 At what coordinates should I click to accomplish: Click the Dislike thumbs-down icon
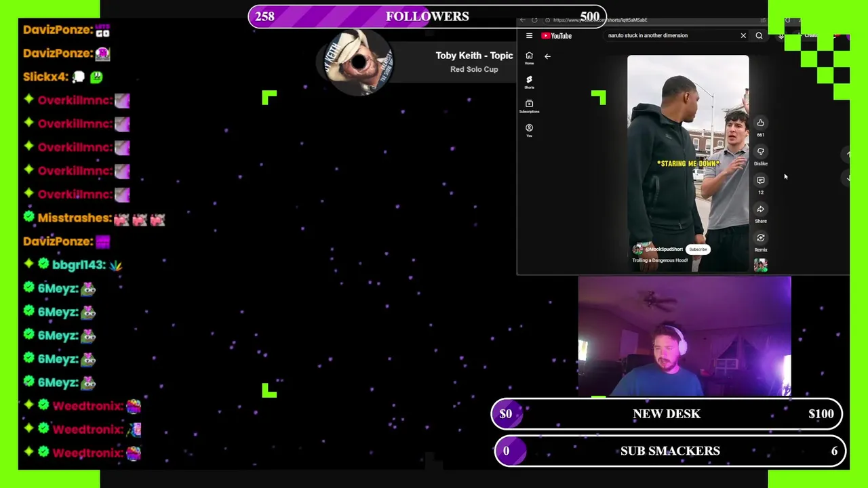tap(760, 152)
